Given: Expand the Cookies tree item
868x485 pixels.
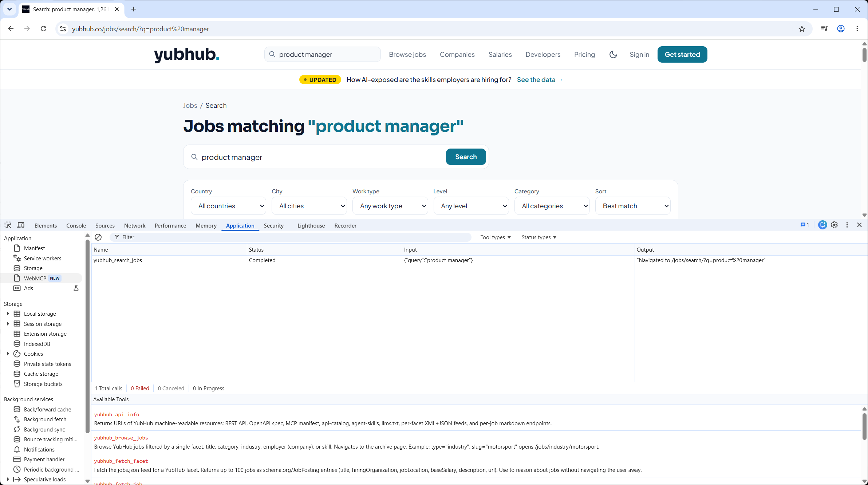Looking at the screenshot, I should 8,354.
